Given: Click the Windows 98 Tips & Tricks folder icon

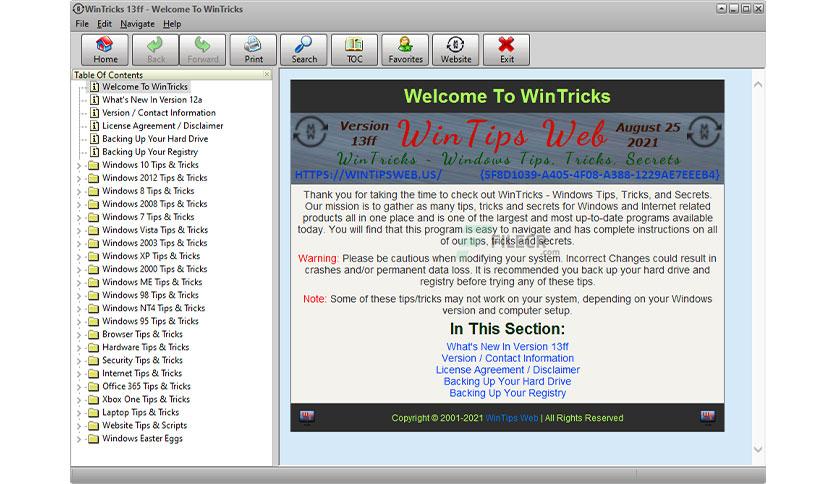Looking at the screenshot, I should (x=93, y=295).
